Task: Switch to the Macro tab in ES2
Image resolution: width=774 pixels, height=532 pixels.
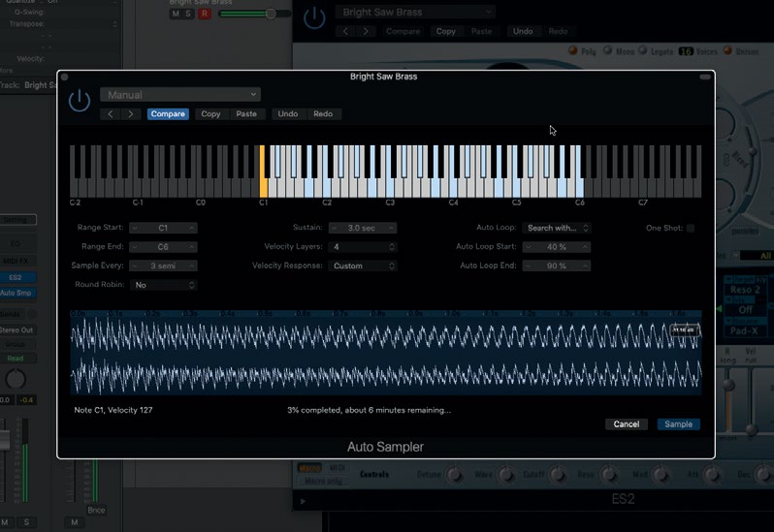Action: click(x=309, y=467)
